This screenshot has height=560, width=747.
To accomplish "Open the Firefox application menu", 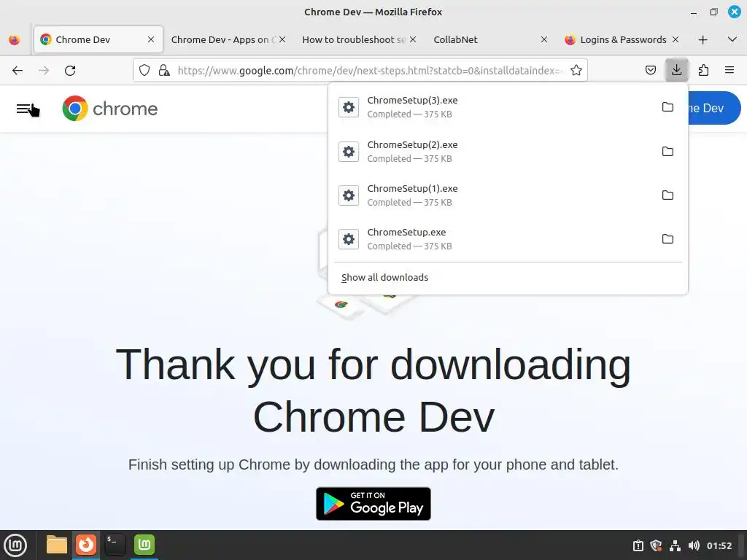I will [729, 71].
